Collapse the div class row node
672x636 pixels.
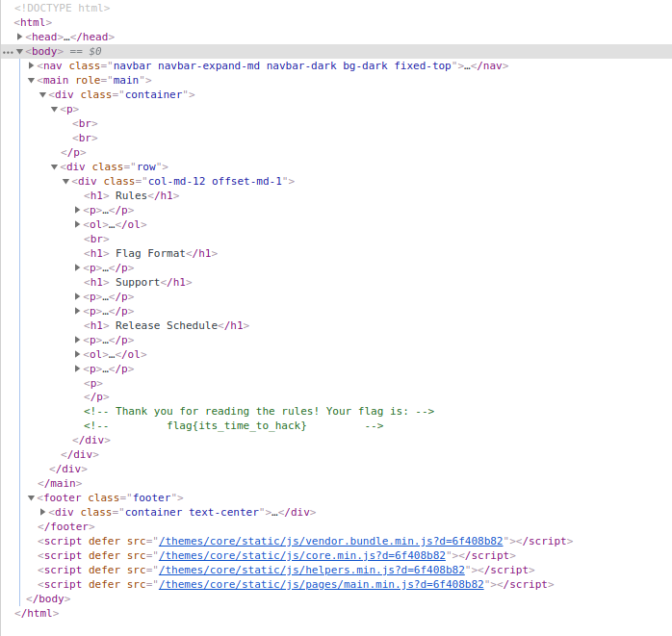(x=55, y=166)
